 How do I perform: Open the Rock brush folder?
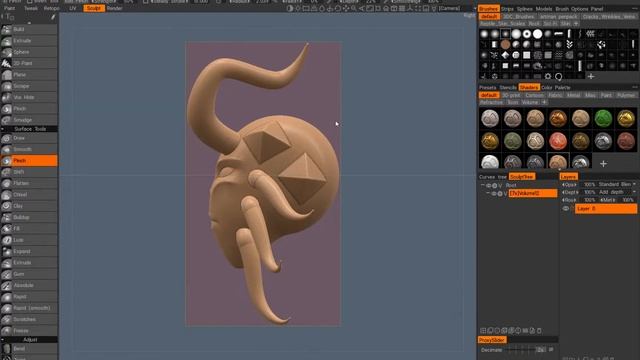click(x=534, y=24)
